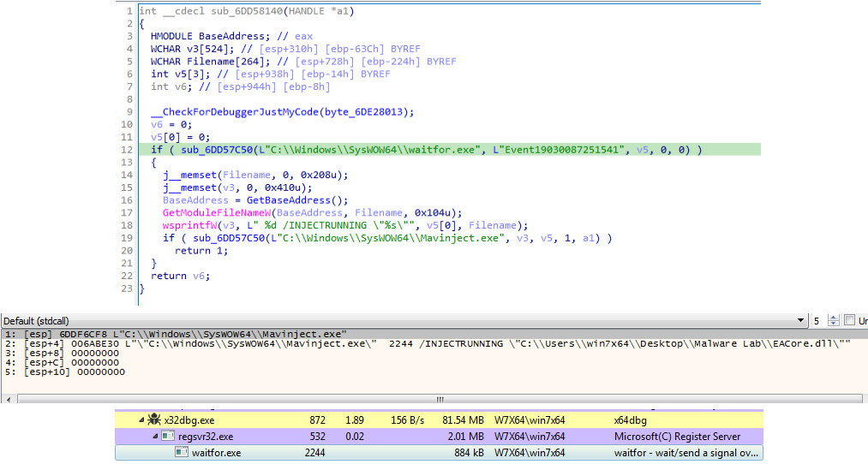Increase the argument count stepper value
The height and width of the screenshot is (464, 868).
coord(835,317)
